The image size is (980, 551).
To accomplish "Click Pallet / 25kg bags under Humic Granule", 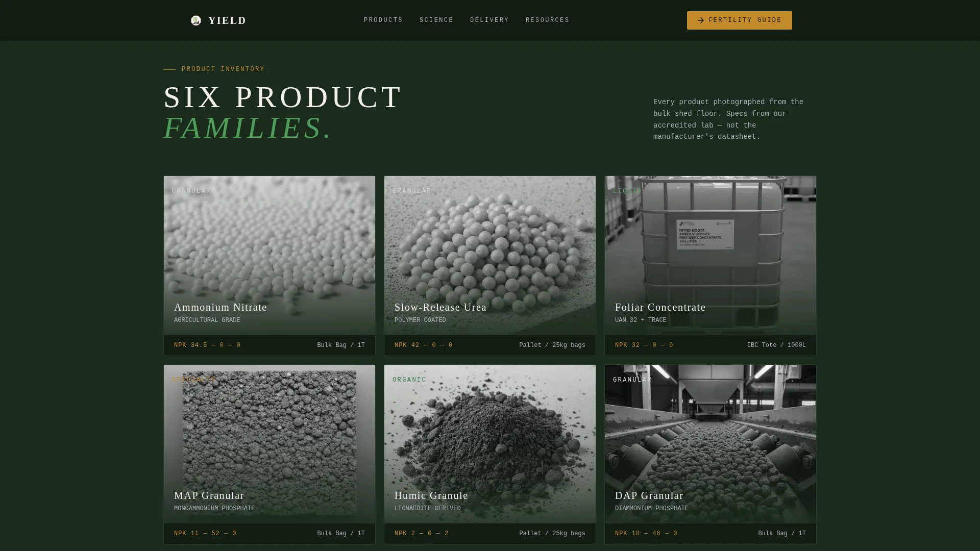I will tap(552, 534).
